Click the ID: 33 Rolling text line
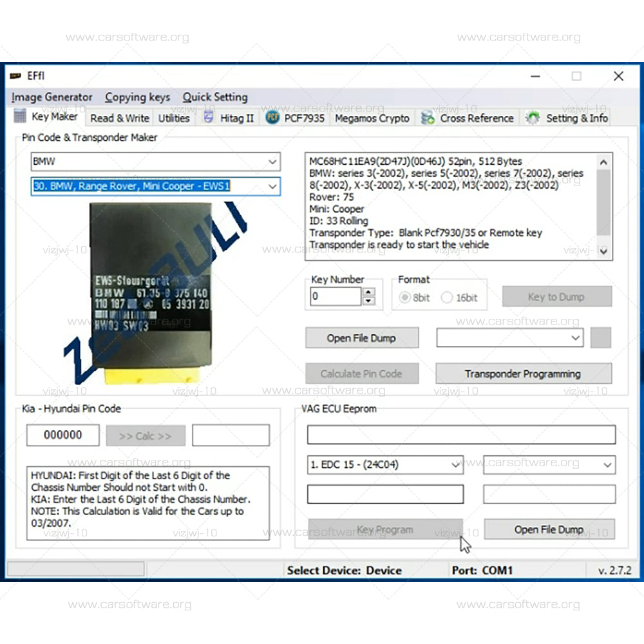This screenshot has width=644, height=644. pyautogui.click(x=339, y=221)
